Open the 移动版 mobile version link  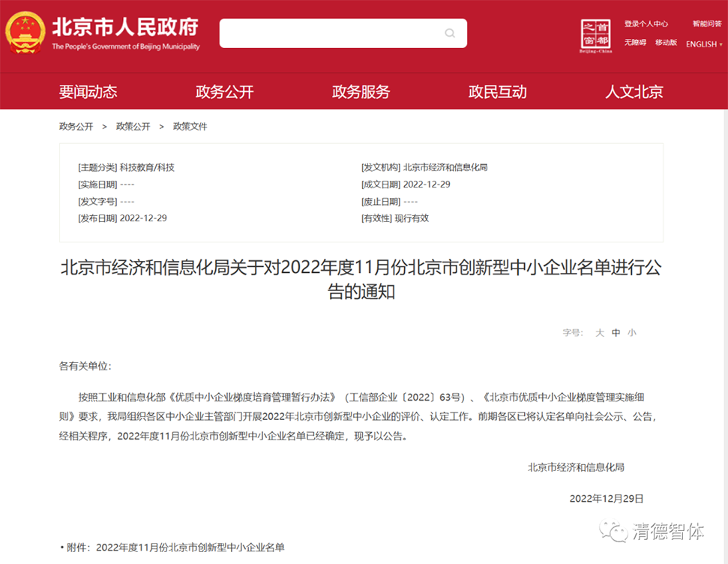[666, 42]
